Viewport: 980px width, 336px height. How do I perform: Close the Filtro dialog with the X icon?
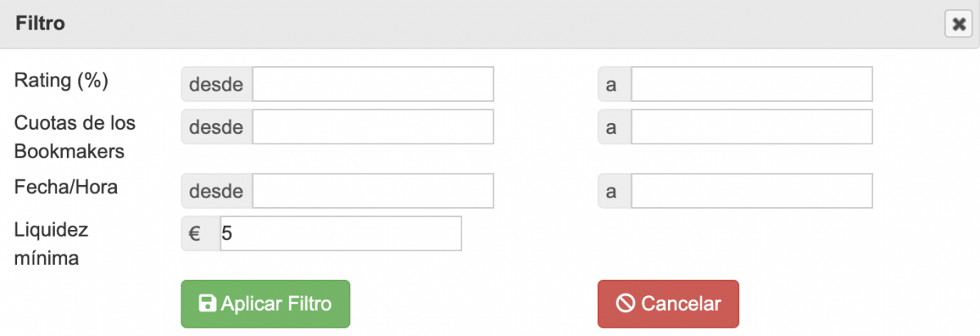pyautogui.click(x=956, y=24)
